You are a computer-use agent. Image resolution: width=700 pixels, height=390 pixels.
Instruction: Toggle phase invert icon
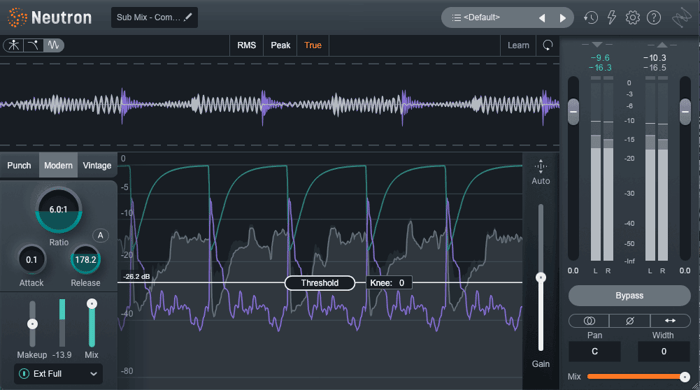629,321
